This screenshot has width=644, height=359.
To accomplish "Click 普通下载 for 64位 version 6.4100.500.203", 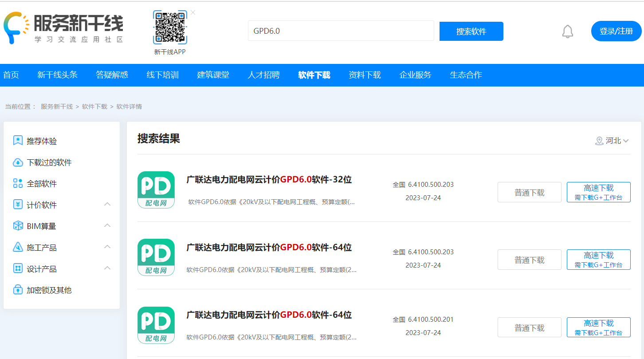I will (x=530, y=260).
